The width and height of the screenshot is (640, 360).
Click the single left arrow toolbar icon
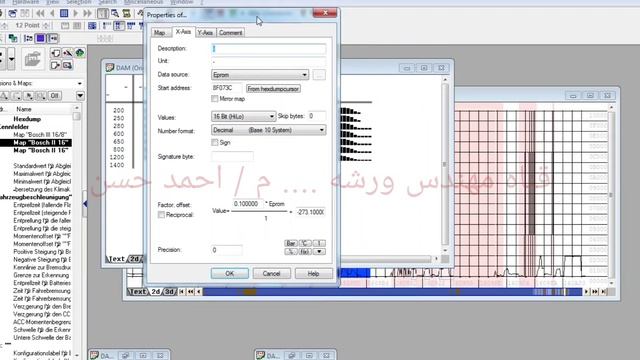pos(52,13)
